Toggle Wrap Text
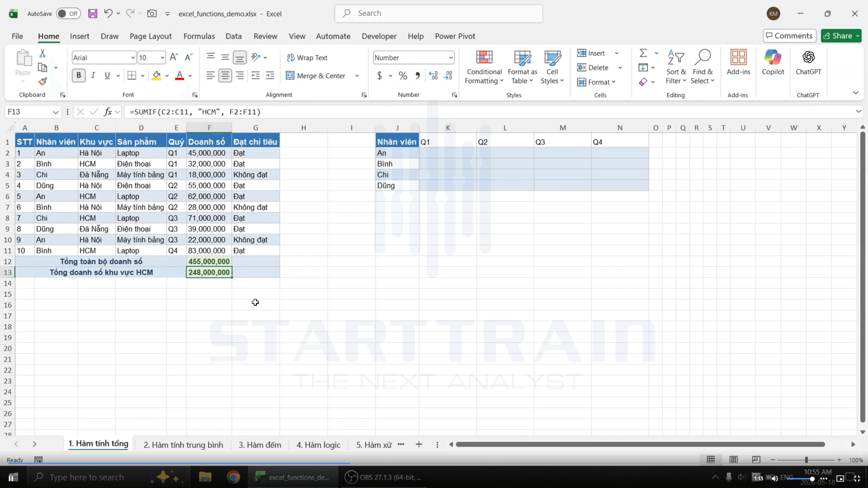 tap(307, 57)
